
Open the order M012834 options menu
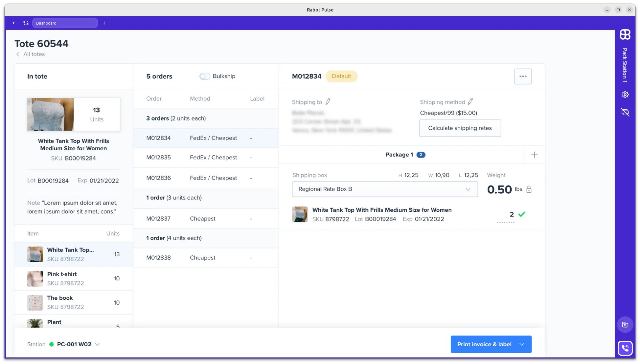(523, 76)
